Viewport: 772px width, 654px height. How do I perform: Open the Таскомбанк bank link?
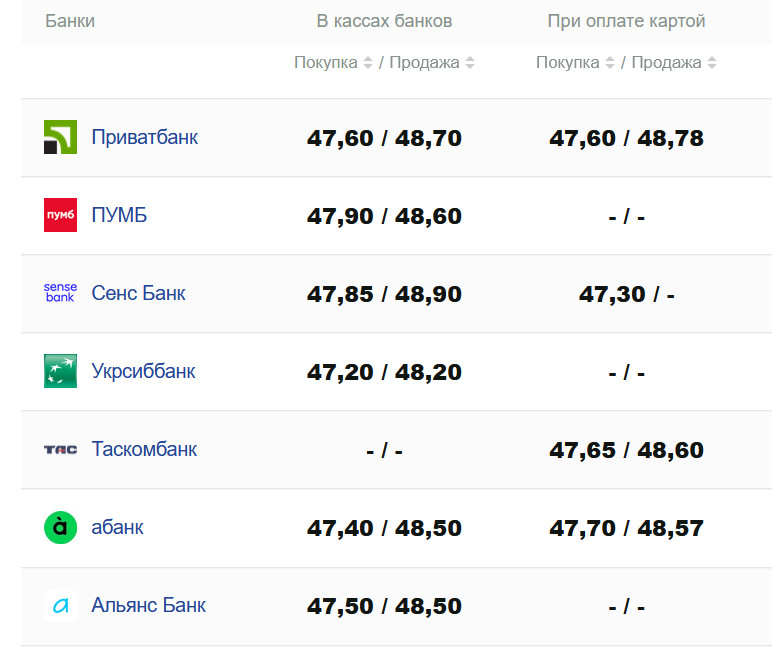144,449
